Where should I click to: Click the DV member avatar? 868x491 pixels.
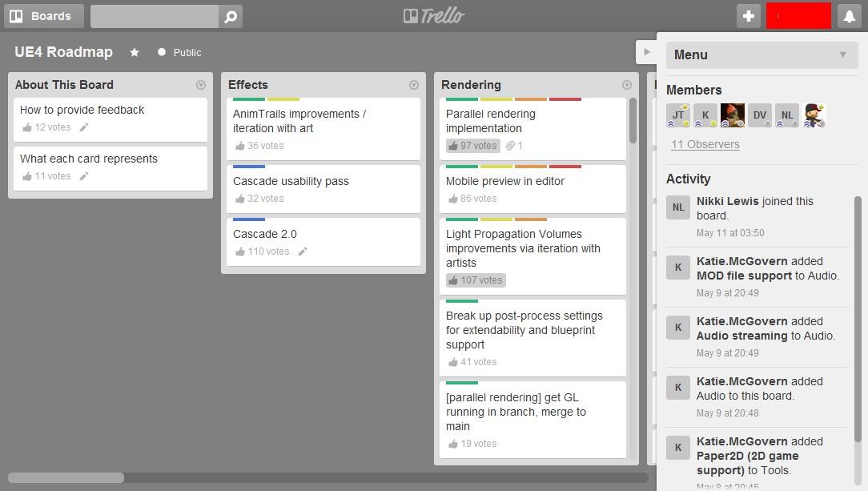click(x=759, y=115)
